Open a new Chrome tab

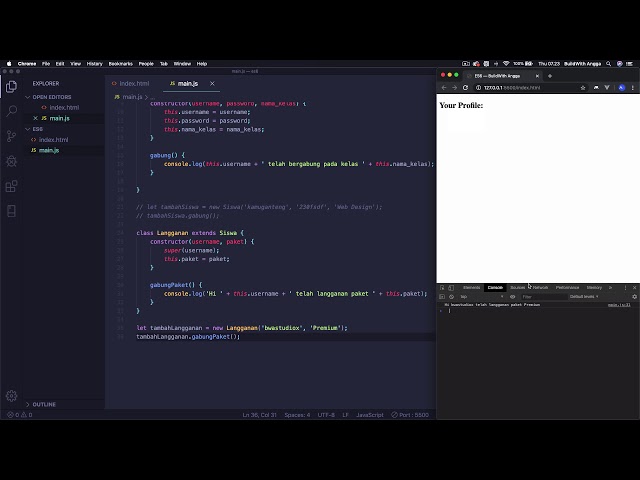click(550, 76)
